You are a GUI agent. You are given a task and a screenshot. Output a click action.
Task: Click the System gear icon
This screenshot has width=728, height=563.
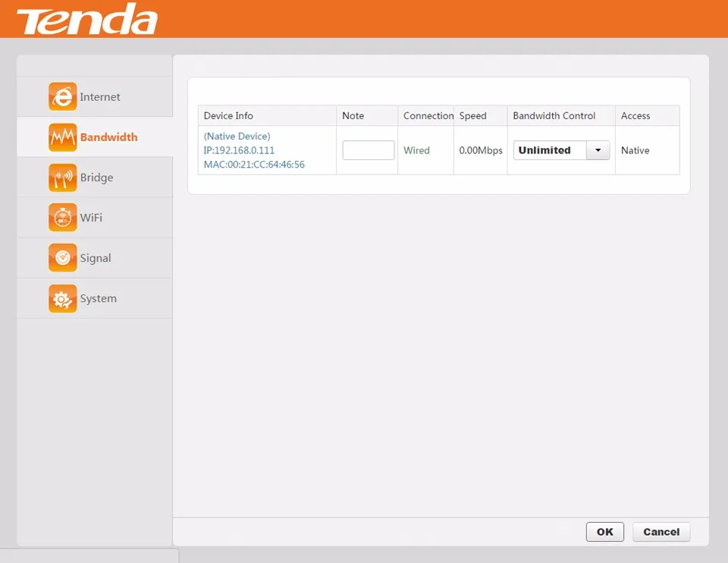click(x=63, y=298)
